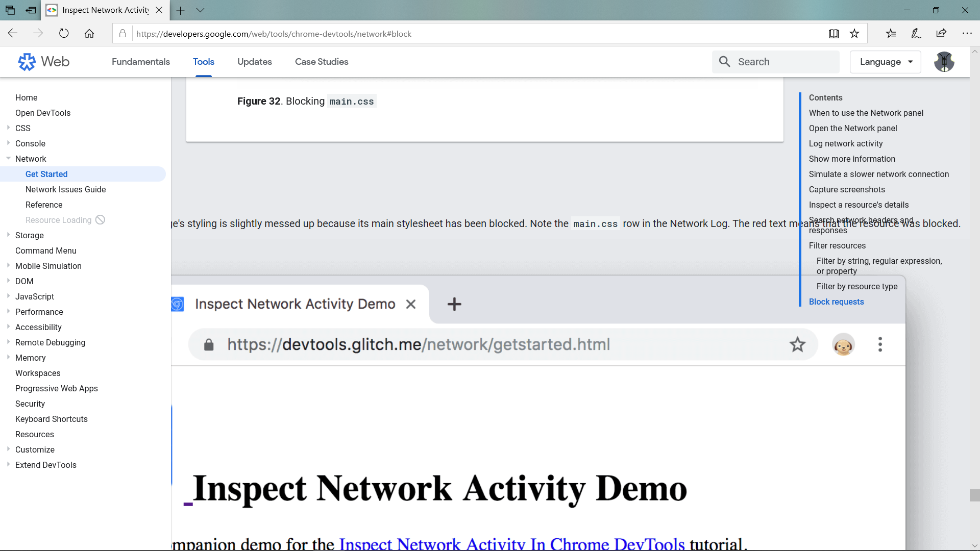Navigate back using the back arrow
980x551 pixels.
tap(12, 33)
